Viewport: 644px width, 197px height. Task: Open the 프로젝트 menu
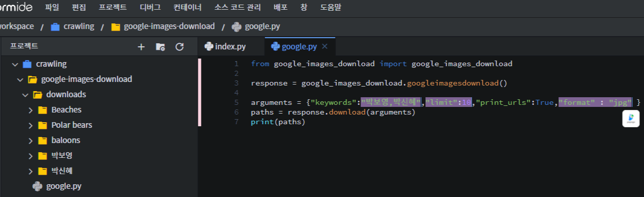coord(113,8)
